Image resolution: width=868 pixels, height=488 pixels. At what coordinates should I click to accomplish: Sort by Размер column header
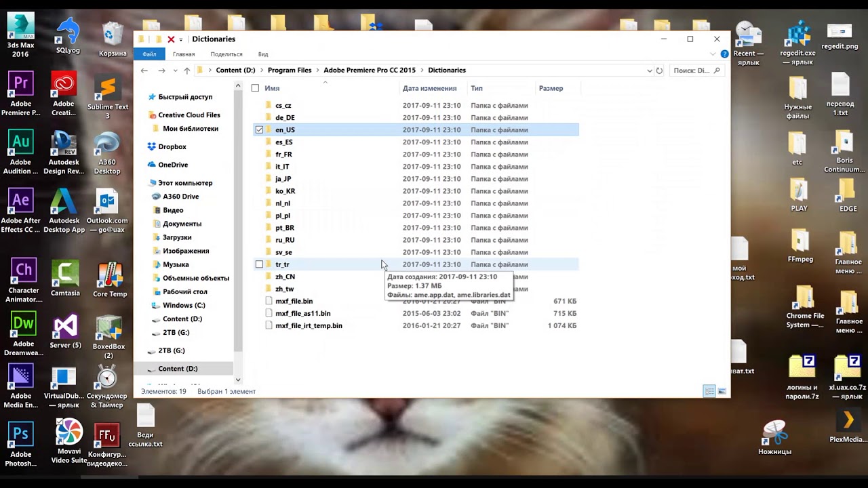(x=551, y=88)
